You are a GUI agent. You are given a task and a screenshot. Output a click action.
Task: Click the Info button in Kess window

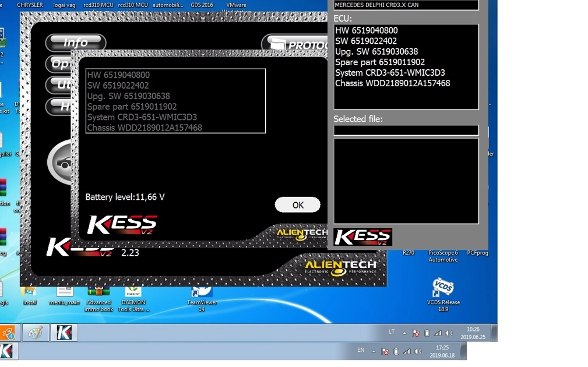coord(76,43)
